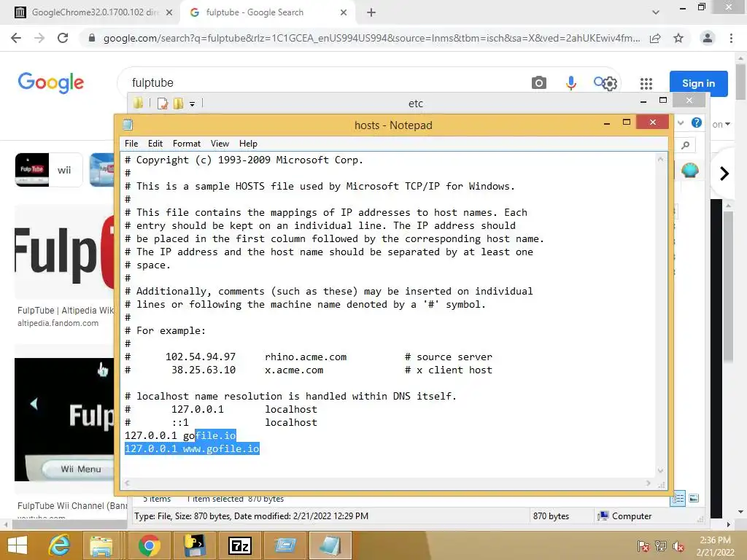
Task: Search by image with the camera icon
Action: (539, 83)
